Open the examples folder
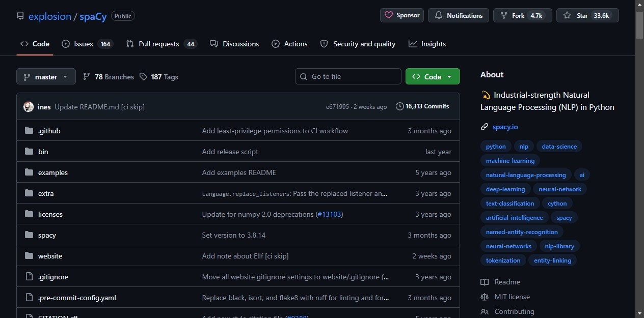 click(53, 172)
